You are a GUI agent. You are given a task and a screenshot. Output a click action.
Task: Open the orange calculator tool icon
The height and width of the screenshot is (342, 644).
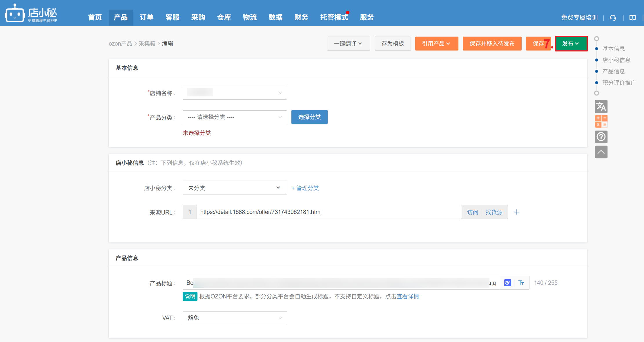pos(601,121)
